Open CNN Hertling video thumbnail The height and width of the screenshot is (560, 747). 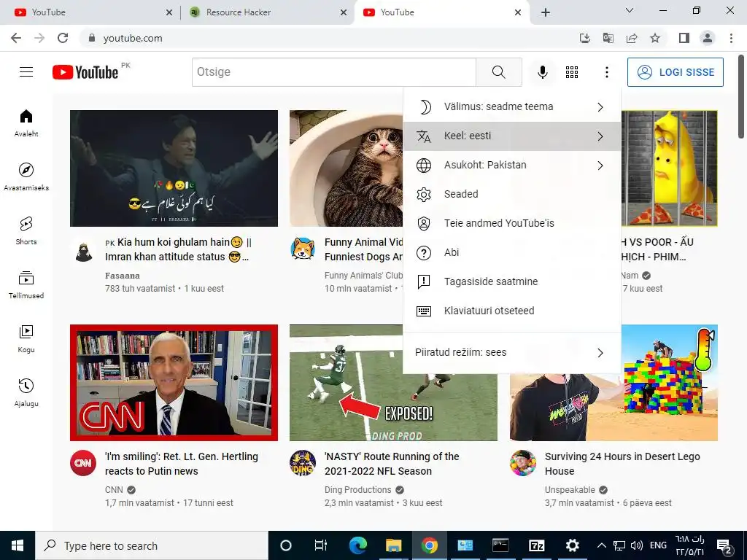[x=174, y=383]
